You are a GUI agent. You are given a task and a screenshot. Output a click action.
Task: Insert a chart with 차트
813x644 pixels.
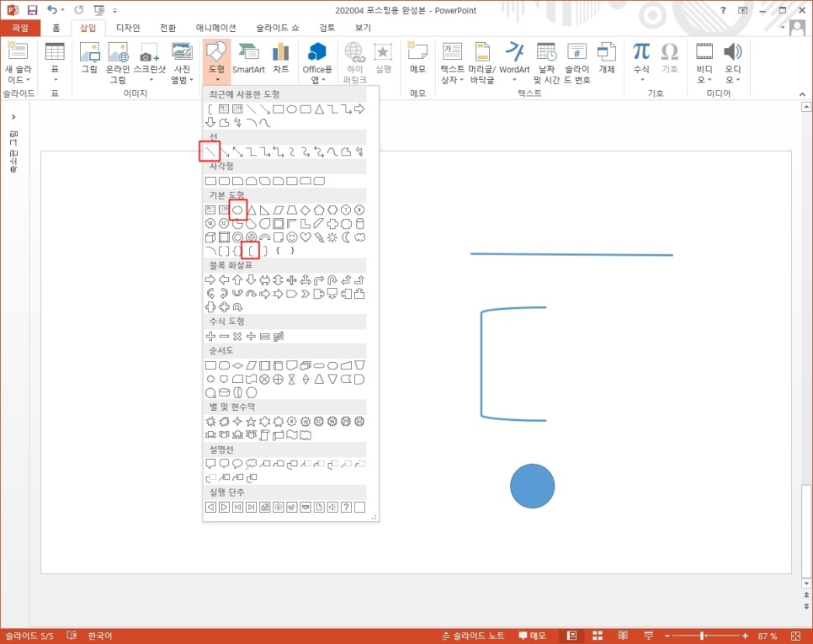point(280,58)
